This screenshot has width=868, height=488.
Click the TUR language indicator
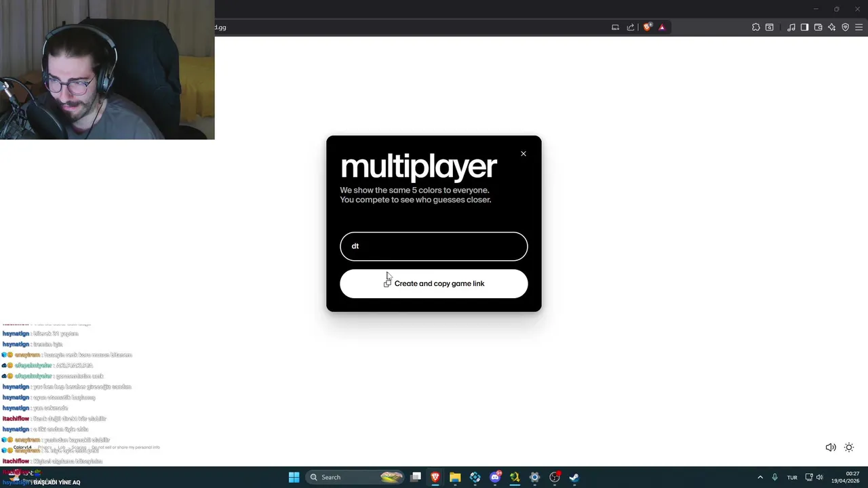pyautogui.click(x=792, y=477)
